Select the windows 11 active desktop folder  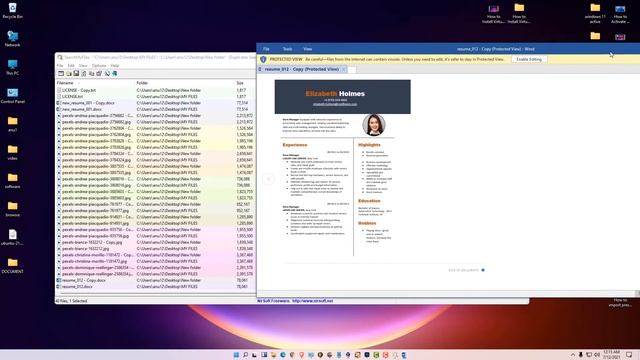click(595, 13)
